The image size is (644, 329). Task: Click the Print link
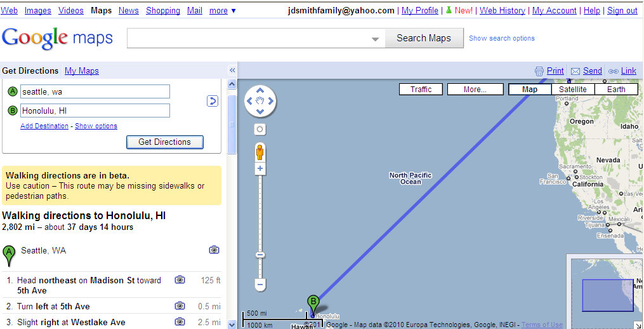pyautogui.click(x=555, y=70)
